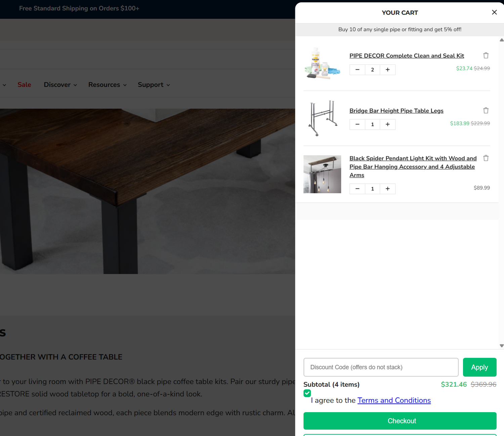
Task: Decrease the Bridge Bar Table Legs quantity
Action: coord(357,124)
